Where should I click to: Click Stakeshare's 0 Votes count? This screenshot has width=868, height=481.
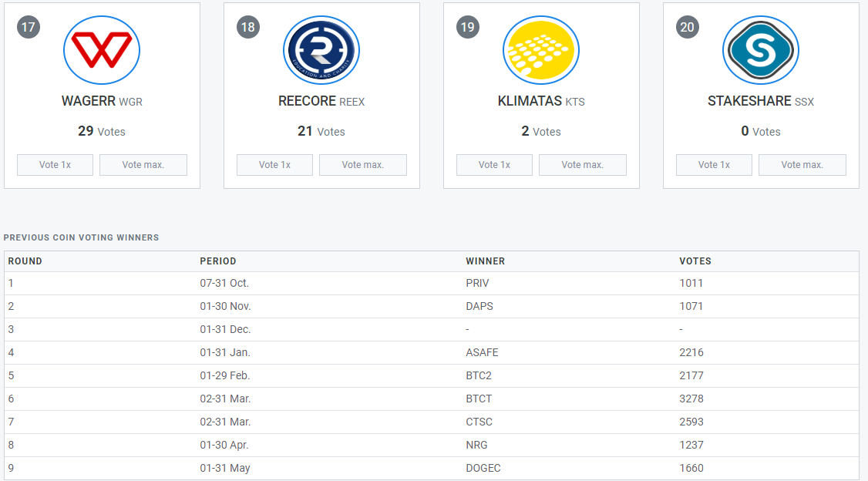[761, 131]
